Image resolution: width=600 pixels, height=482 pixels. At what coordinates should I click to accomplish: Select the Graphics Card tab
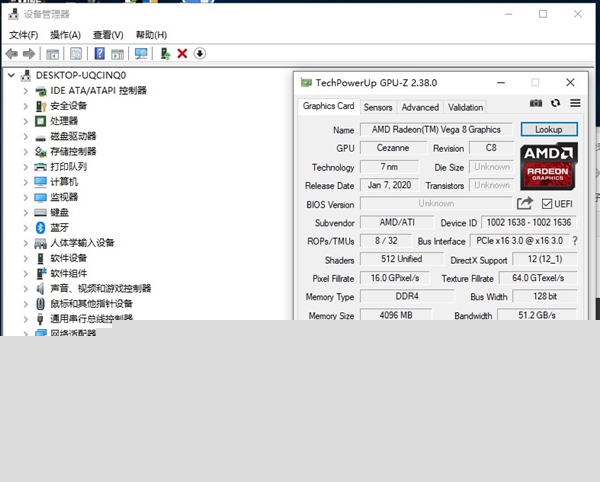(x=328, y=106)
